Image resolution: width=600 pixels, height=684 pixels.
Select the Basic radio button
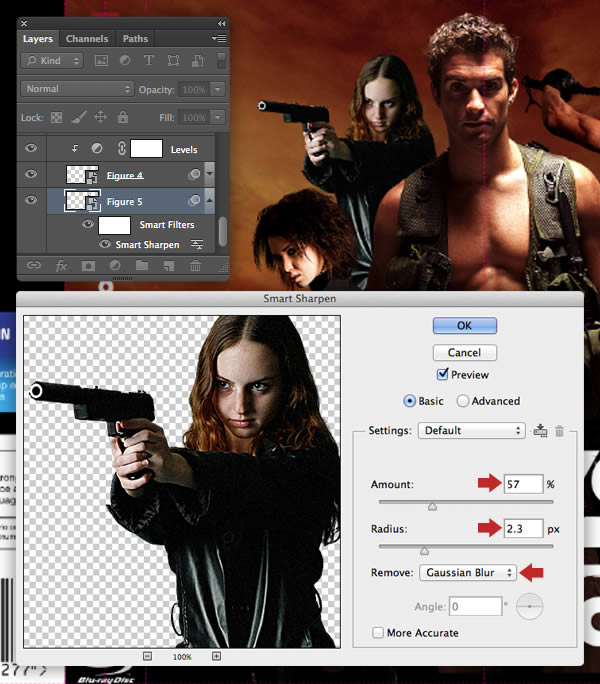409,401
